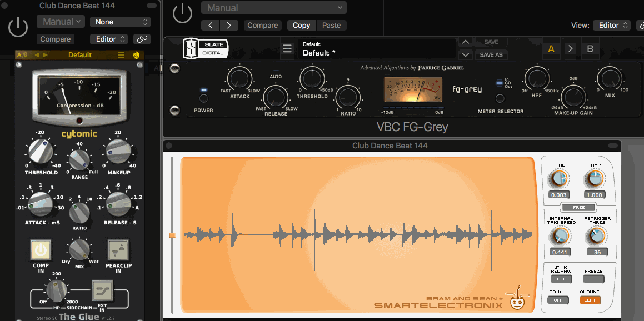Go to next preset with Slate down arrow

coord(465,54)
